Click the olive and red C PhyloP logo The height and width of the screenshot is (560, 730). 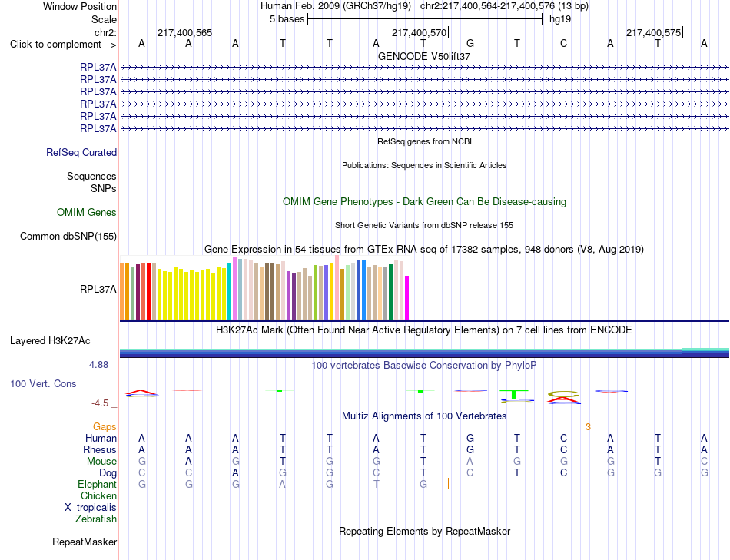(x=563, y=397)
